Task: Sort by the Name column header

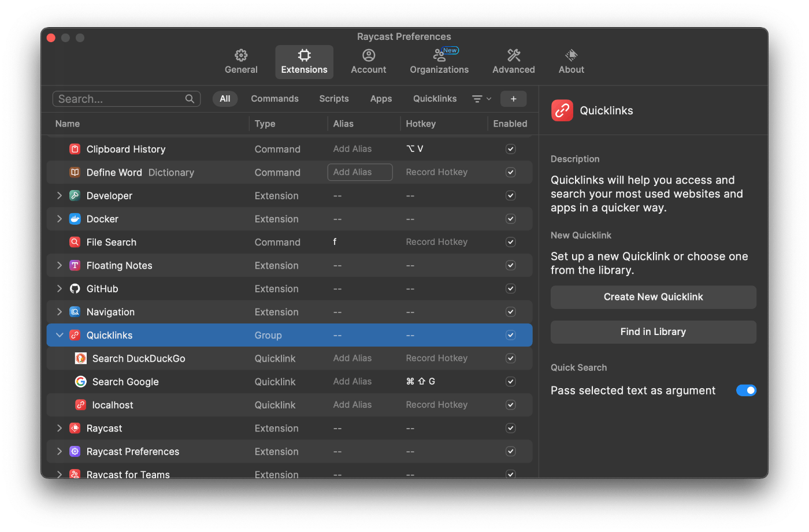Action: point(68,124)
